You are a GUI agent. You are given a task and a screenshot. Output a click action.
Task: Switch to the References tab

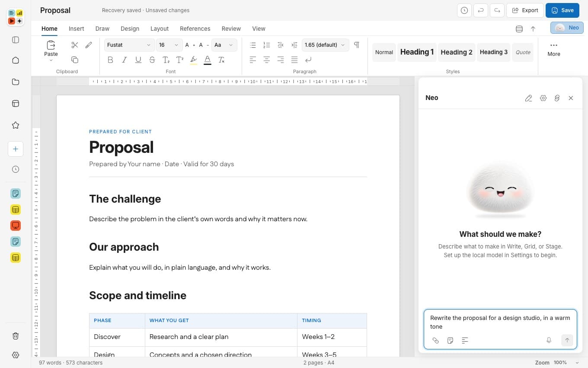195,29
